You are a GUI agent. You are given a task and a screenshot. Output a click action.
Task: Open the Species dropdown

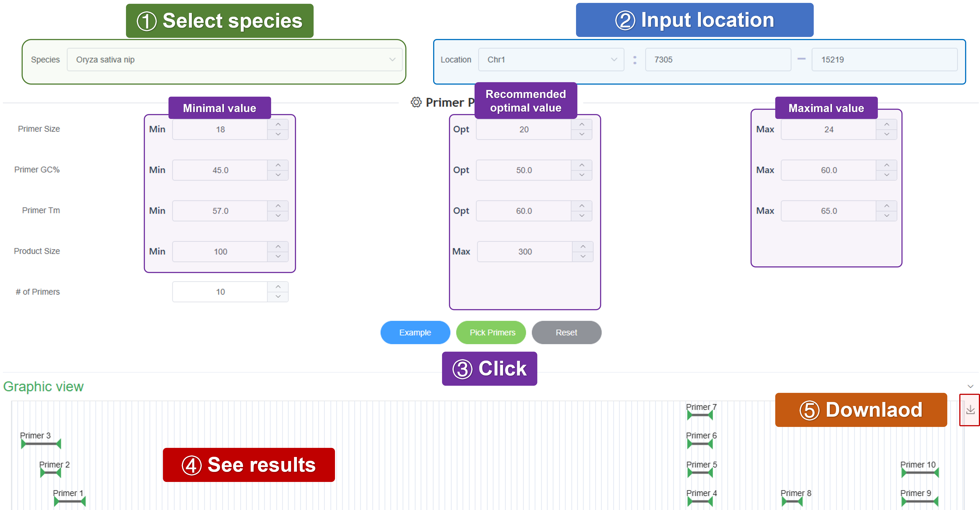pos(234,59)
